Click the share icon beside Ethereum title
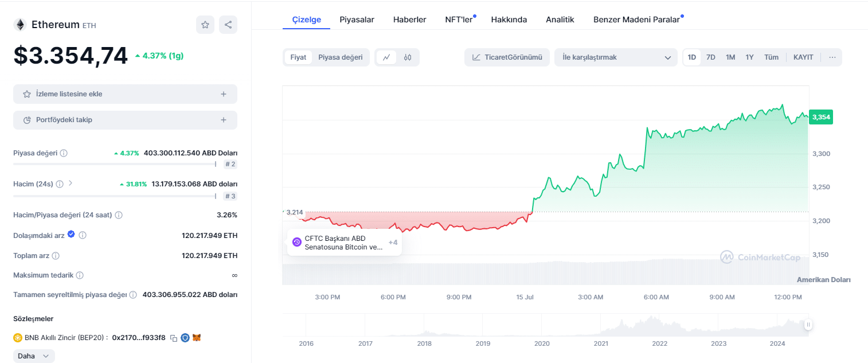Image resolution: width=868 pixels, height=363 pixels. coord(228,25)
